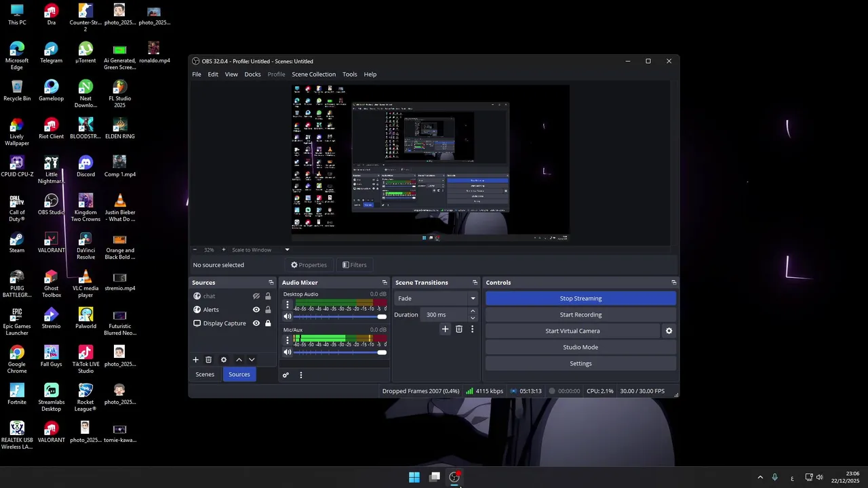Open the Scene Collection menu
Screen dimensions: 868x488
tap(313, 75)
